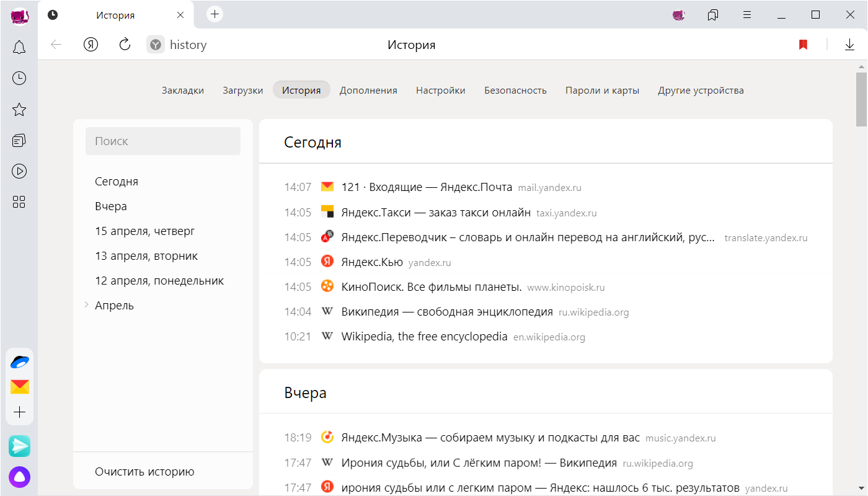
Task: Open notifications bell in sidebar
Action: [19, 47]
